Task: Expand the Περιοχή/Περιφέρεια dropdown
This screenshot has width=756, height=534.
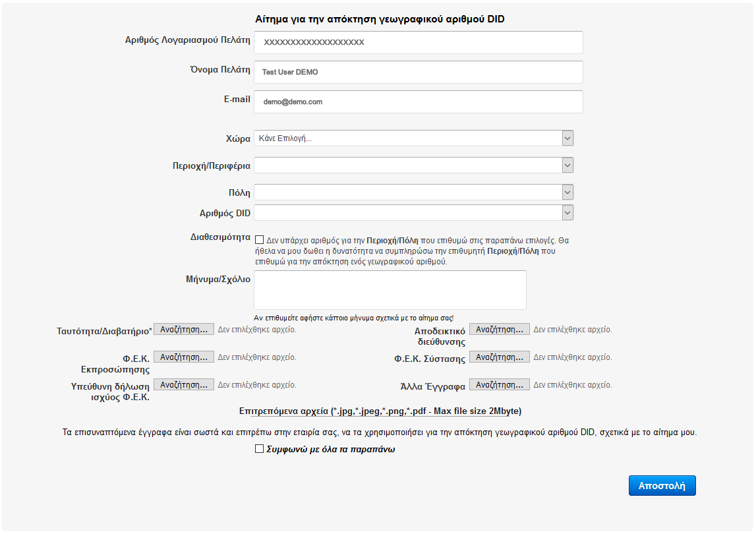Action: (413, 165)
